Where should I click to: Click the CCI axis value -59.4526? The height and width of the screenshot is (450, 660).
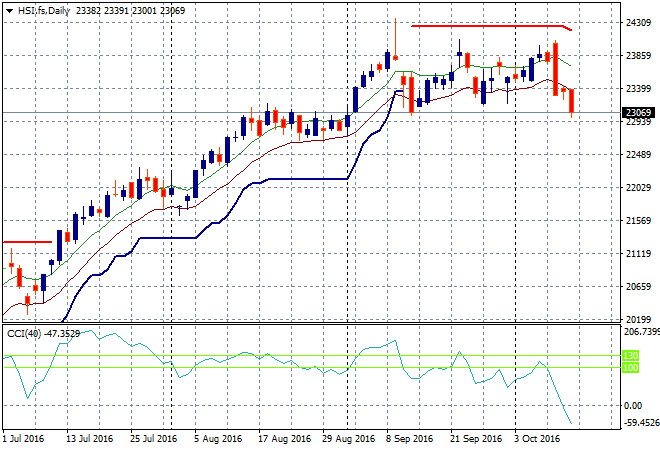[x=641, y=422]
